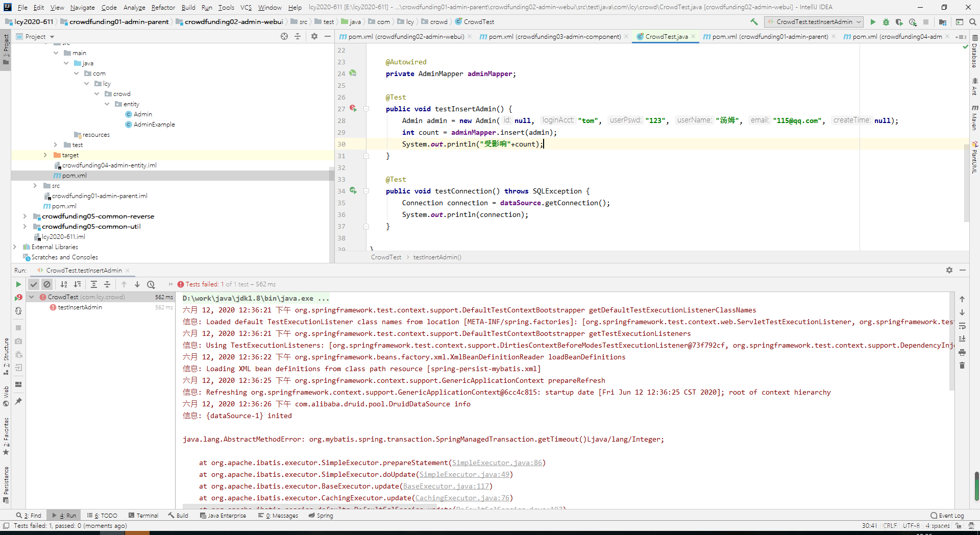Expand the target folder

coord(45,155)
